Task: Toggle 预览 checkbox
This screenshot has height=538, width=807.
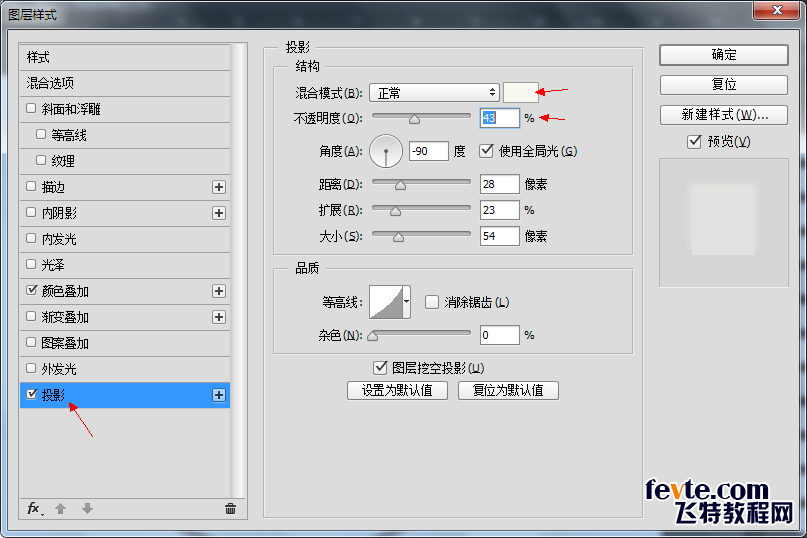Action: (x=694, y=142)
